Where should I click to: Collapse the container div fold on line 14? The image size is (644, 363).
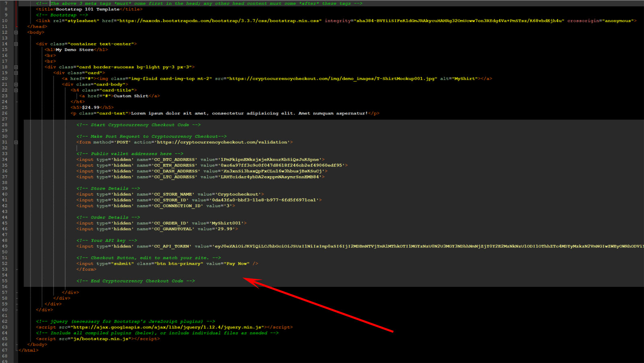point(16,44)
